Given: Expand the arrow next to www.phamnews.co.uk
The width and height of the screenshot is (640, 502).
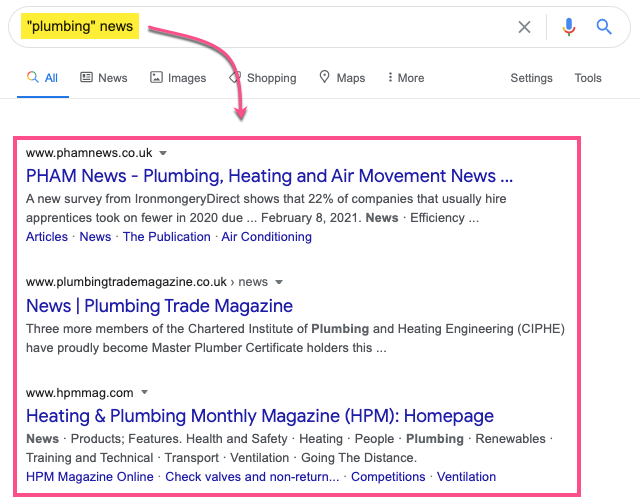Looking at the screenshot, I should pos(163,153).
